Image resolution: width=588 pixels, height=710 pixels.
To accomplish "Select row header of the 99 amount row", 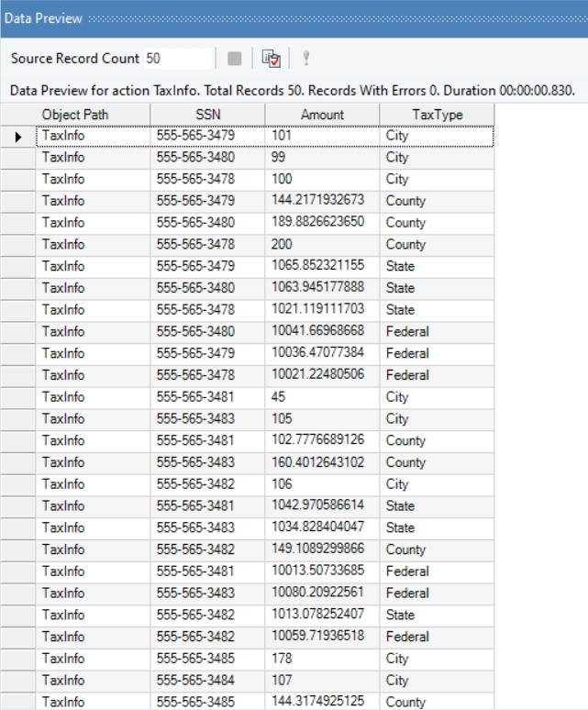I will (18, 157).
